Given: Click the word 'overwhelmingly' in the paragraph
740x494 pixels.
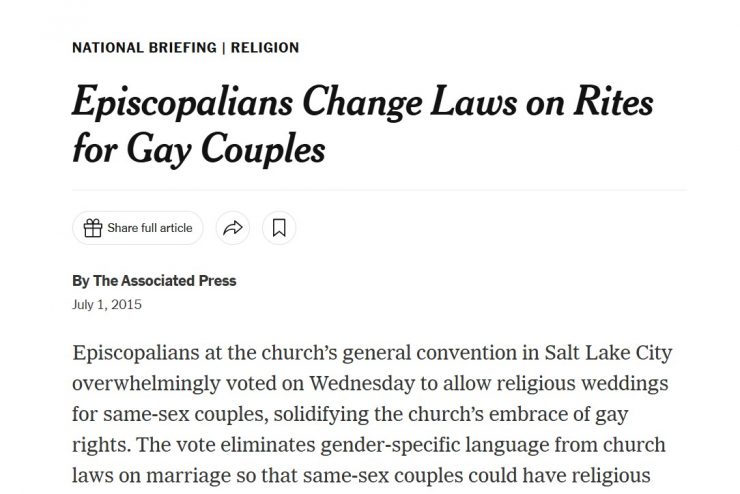Looking at the screenshot, I should click(x=146, y=384).
